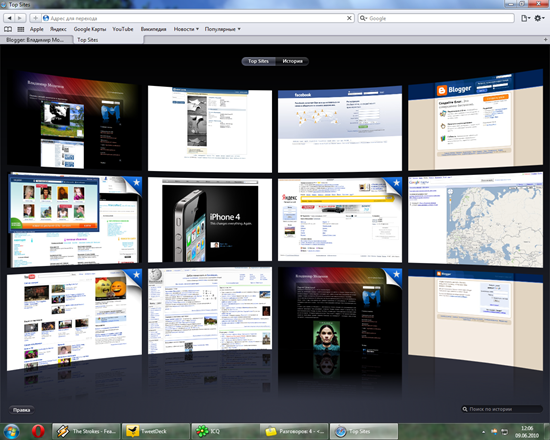Open the YouTube site thumbnail
The image size is (550, 440).
click(x=74, y=320)
